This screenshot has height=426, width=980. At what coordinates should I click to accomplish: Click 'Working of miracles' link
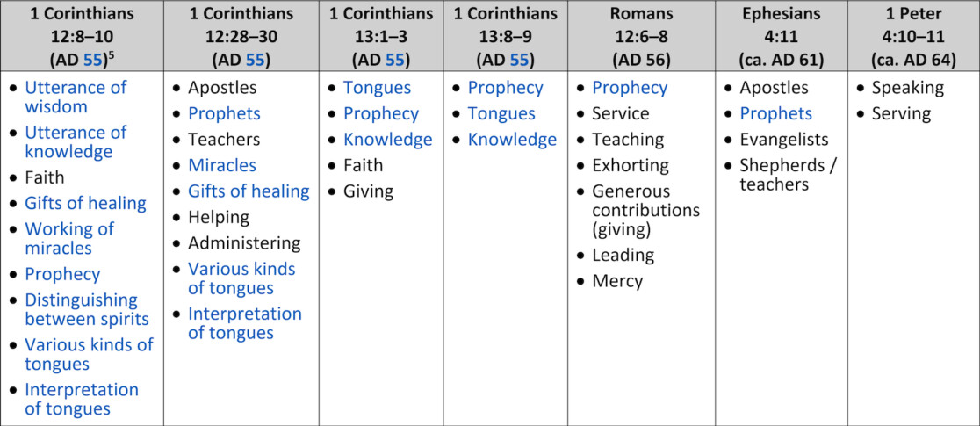tap(69, 238)
